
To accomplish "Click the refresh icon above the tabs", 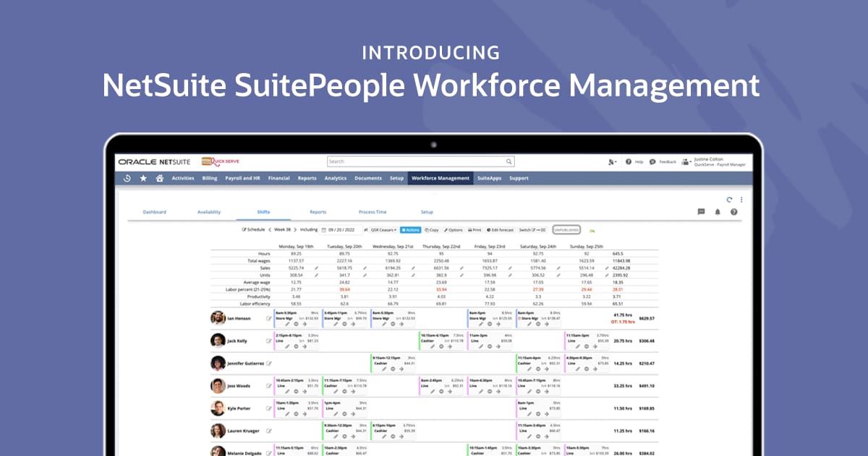I will 729,199.
